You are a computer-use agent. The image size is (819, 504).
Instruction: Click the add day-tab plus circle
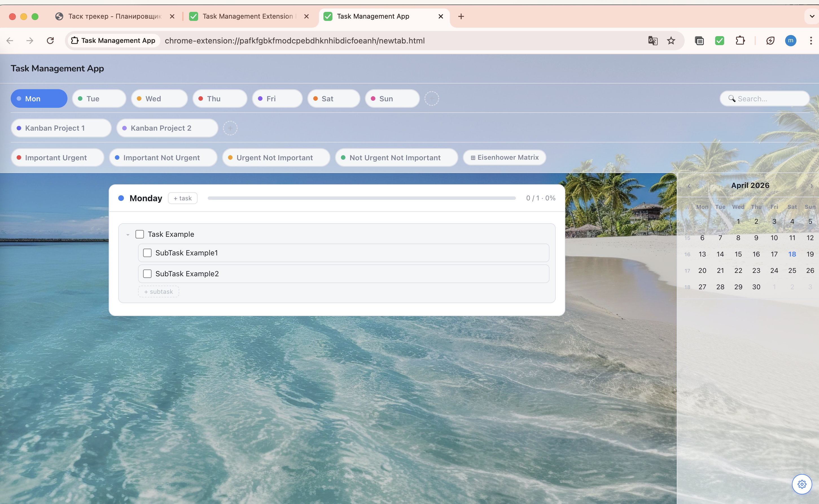(431, 99)
